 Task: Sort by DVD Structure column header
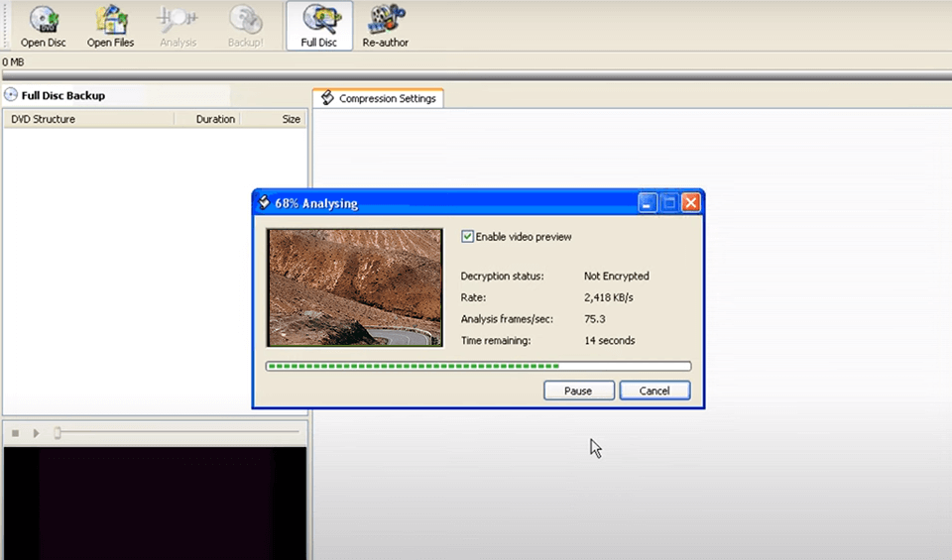point(87,119)
